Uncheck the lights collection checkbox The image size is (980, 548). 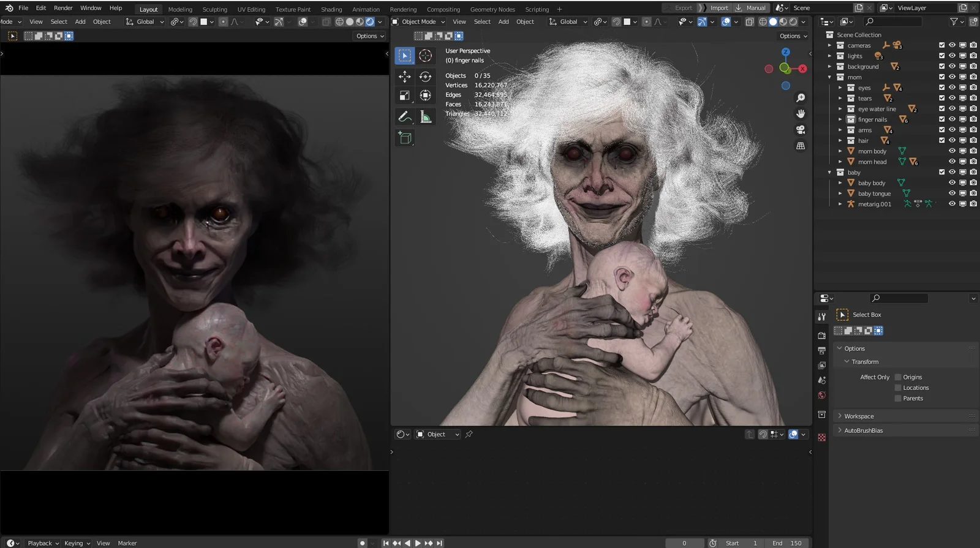[x=942, y=56]
